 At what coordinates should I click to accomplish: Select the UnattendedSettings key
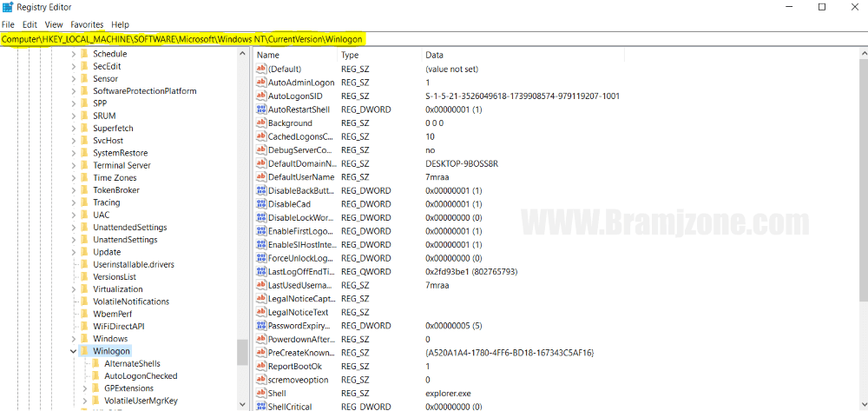(130, 227)
